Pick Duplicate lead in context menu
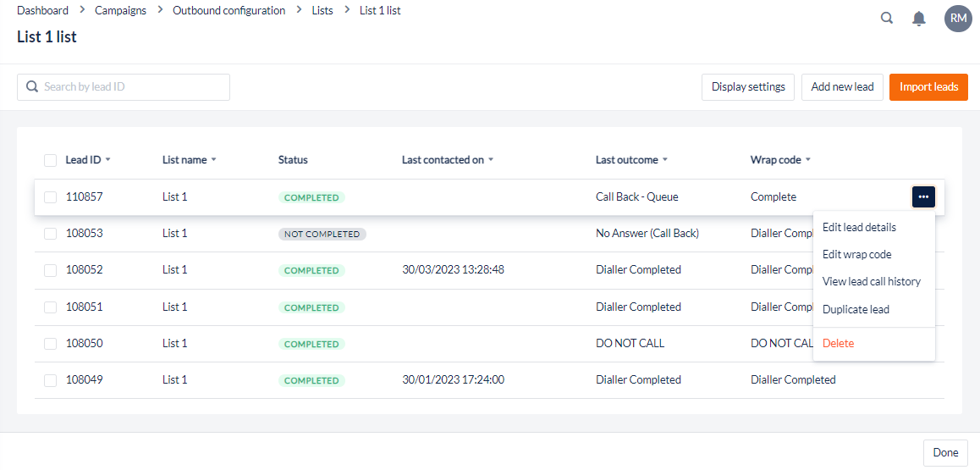Screen dimensions: 980x470 (x=856, y=309)
